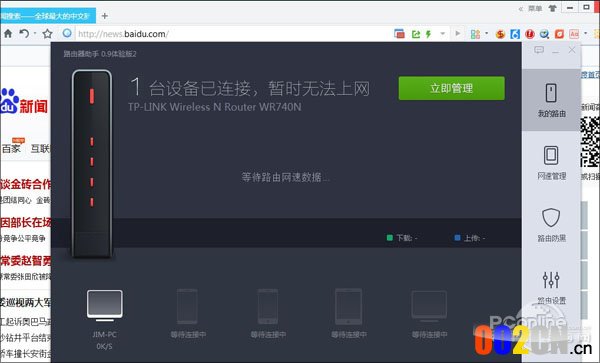Image resolution: width=600 pixels, height=363 pixels.
Task: Click the colorful grid apps extension icon
Action: click(475, 34)
